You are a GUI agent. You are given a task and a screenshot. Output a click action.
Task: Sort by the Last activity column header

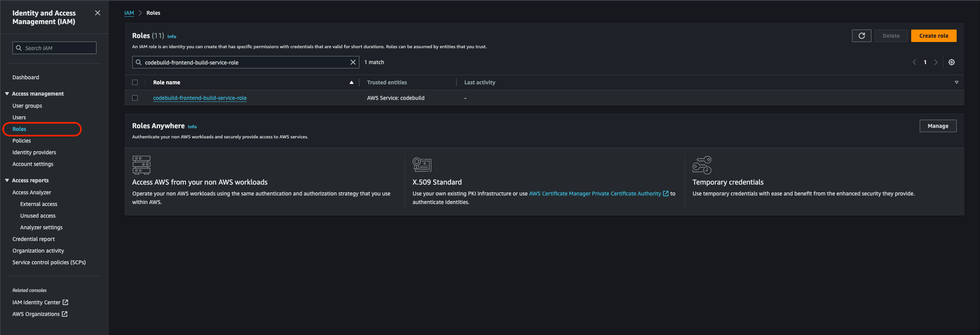click(x=480, y=82)
